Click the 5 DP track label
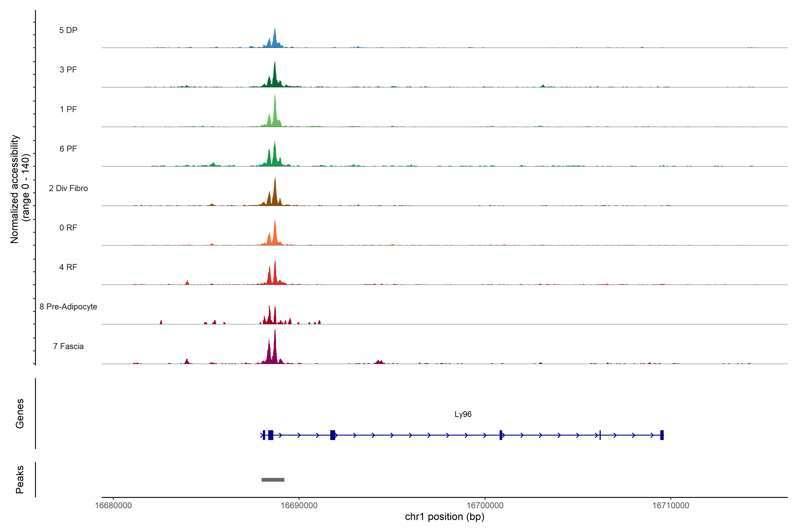 68,30
